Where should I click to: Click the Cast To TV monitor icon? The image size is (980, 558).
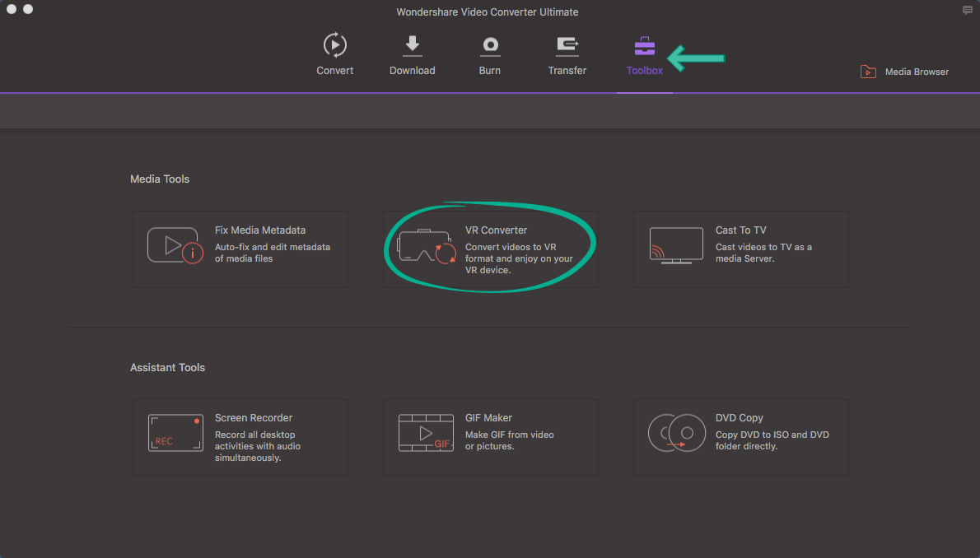676,245
